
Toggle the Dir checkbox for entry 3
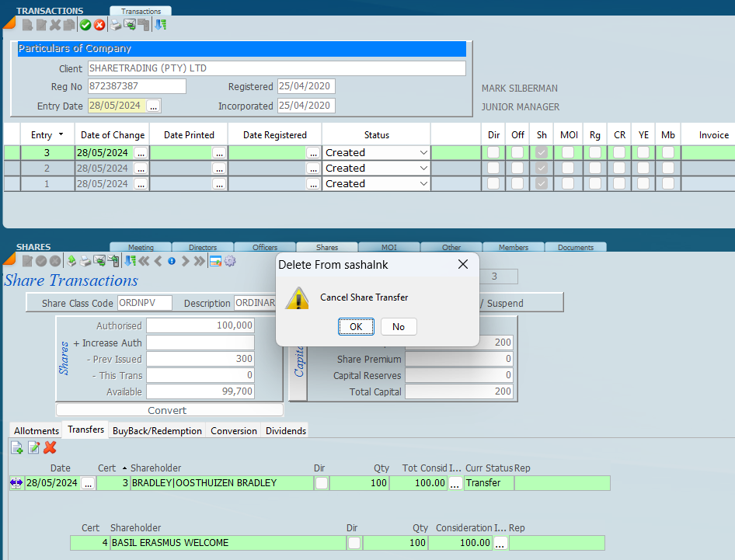[493, 153]
